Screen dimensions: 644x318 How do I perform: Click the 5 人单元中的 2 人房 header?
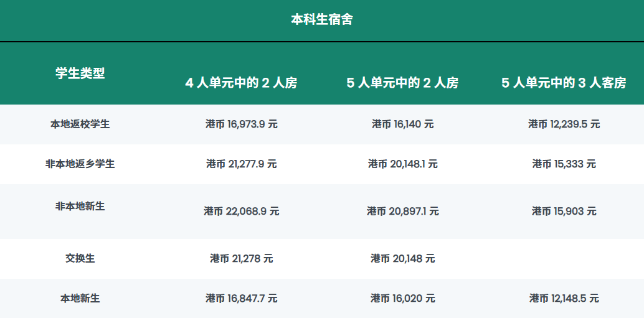(402, 83)
